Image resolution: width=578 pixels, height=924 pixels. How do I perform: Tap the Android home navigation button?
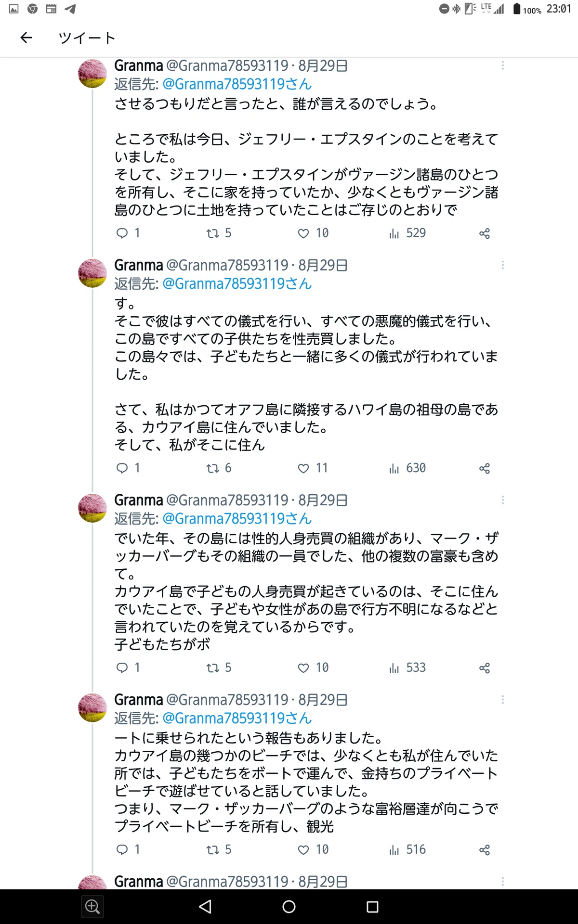click(289, 907)
